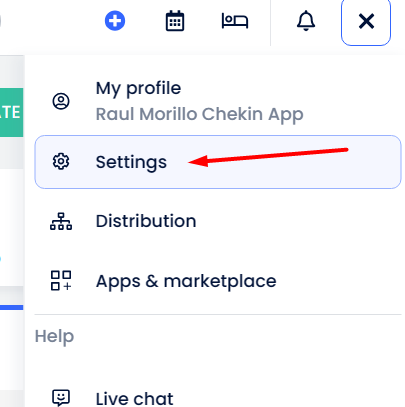Open the bed rooms icon
Viewport: 405px width, 407px height.
[235, 21]
